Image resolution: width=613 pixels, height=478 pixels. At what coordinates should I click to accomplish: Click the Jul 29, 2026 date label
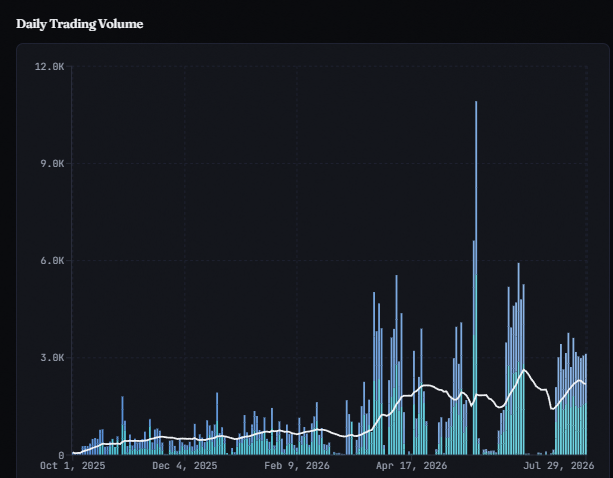559,466
